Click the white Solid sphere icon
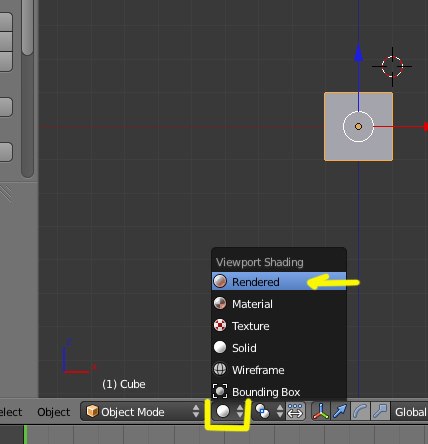The width and height of the screenshot is (428, 444). [220, 347]
